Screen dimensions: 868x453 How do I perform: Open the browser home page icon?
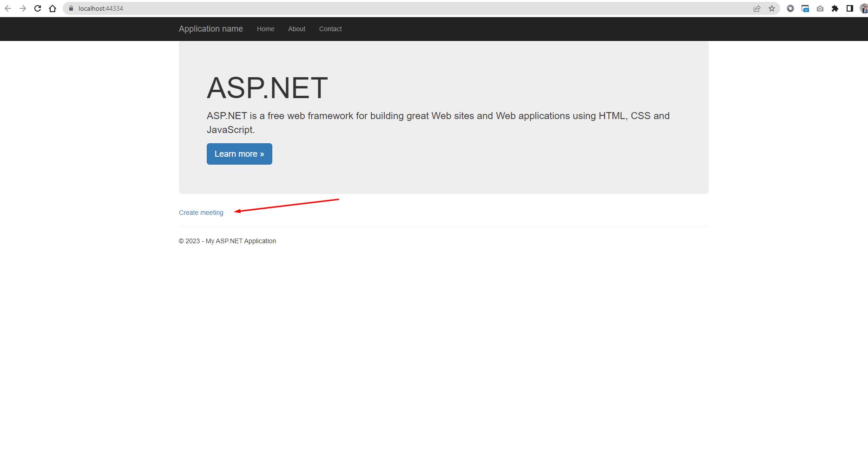[x=53, y=8]
